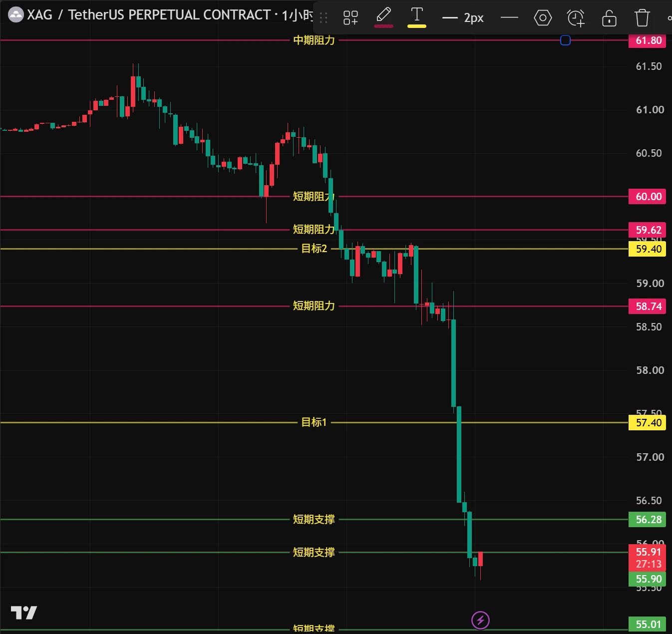Click the purple lightning bolt icon
The image size is (672, 634).
tap(480, 621)
